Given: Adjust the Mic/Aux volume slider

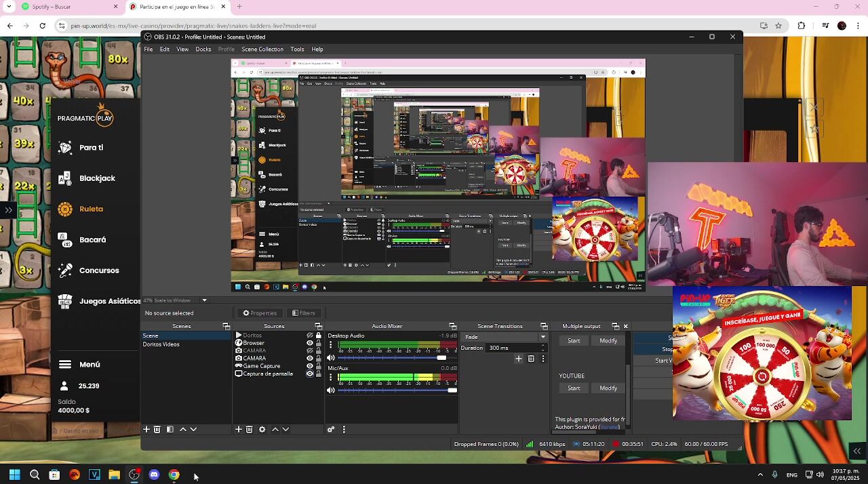Looking at the screenshot, I should coord(397,390).
